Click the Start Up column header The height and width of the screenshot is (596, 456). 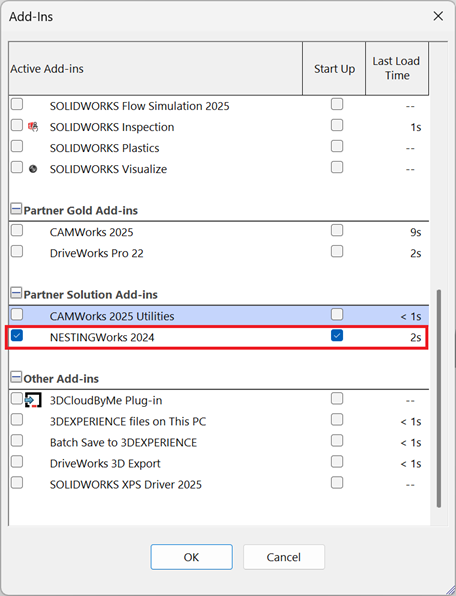pos(334,68)
